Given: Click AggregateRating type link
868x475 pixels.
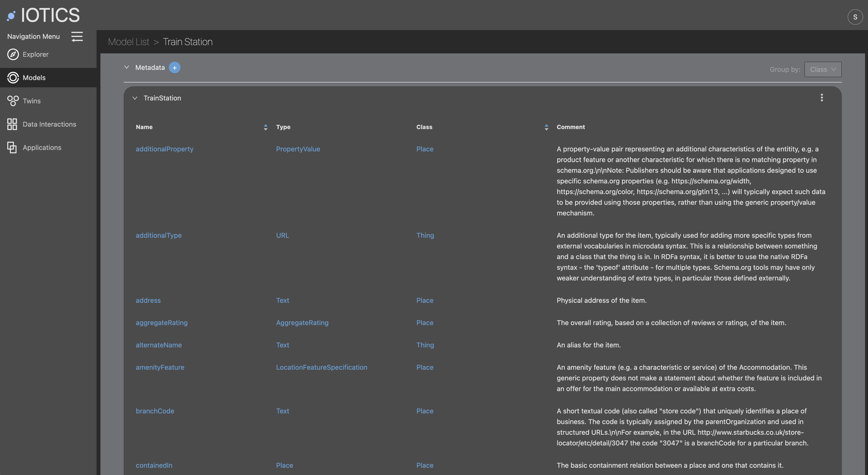Looking at the screenshot, I should [302, 323].
